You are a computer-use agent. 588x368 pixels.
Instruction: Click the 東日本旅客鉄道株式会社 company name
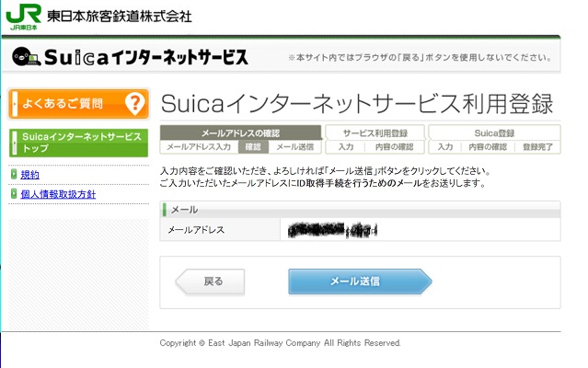click(120, 17)
